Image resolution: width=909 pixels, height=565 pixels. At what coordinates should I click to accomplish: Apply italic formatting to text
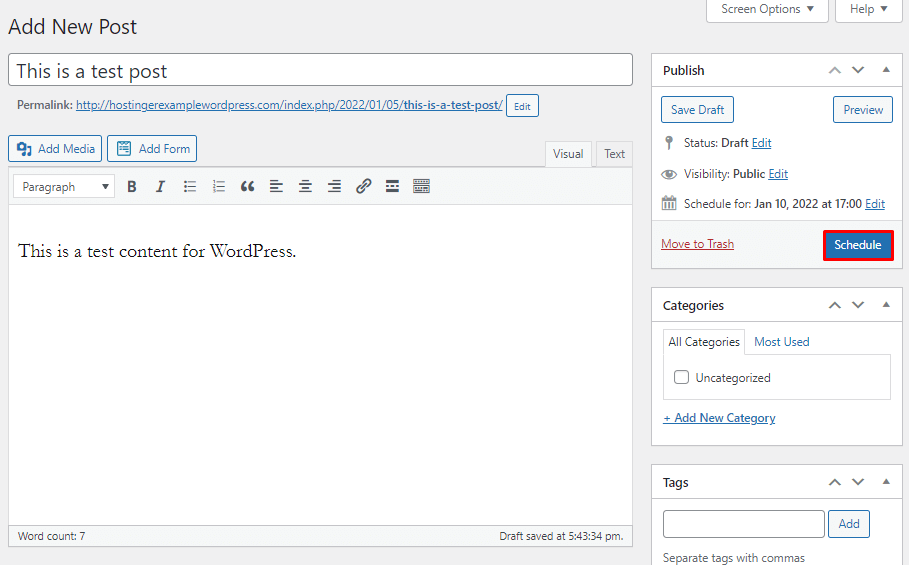160,187
